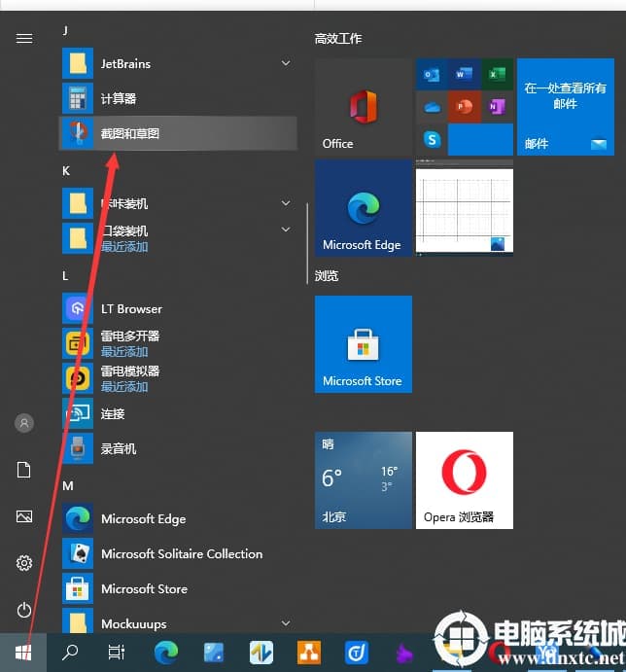Viewport: 626px width, 672px height.
Task: Open the Office tile
Action: (x=364, y=107)
